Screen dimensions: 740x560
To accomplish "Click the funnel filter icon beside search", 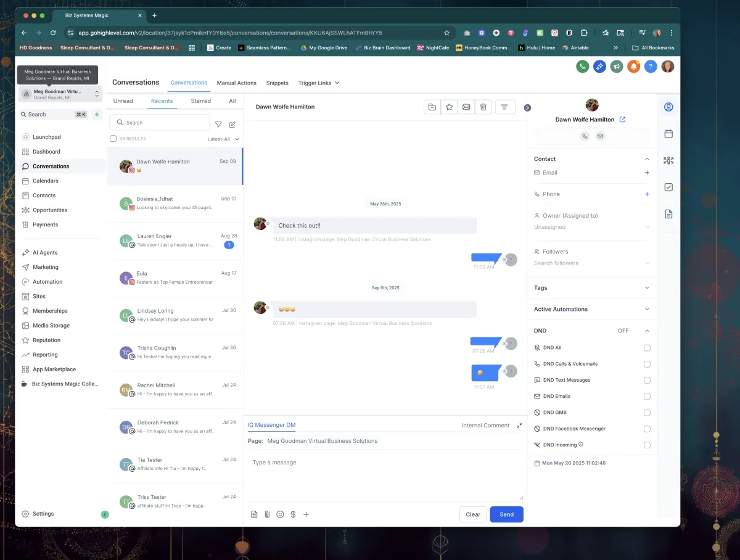I will pos(218,124).
